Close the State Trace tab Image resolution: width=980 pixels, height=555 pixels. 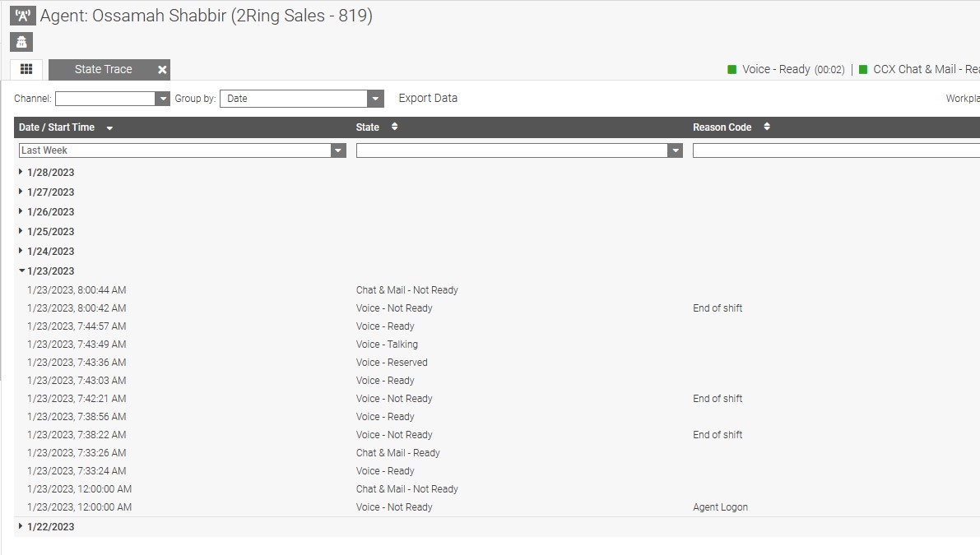click(162, 70)
